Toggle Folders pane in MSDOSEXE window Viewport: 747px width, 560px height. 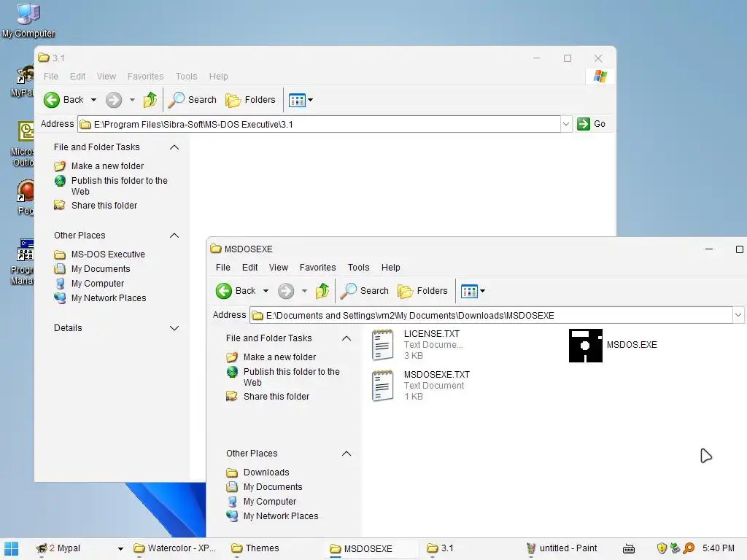point(423,291)
